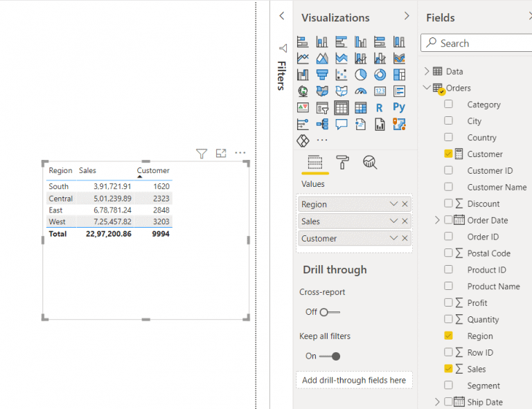Select the pie chart visualization
This screenshot has width=532, height=409.
coord(361,75)
